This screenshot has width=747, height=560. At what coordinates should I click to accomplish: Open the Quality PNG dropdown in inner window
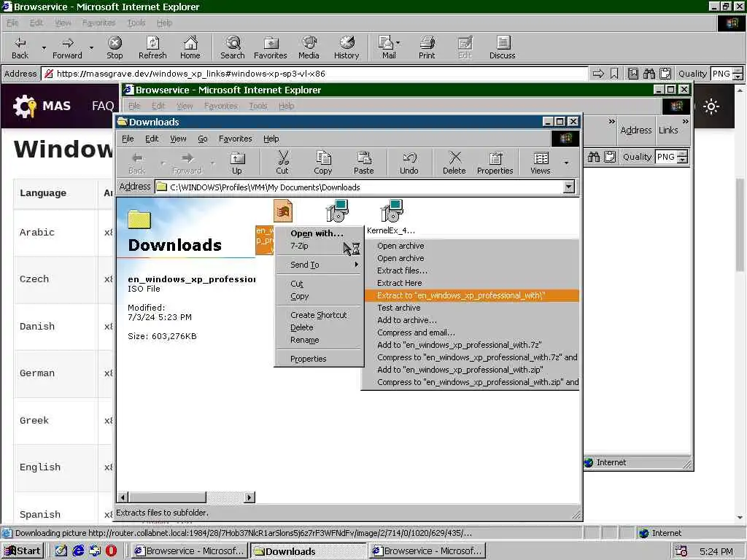[683, 157]
